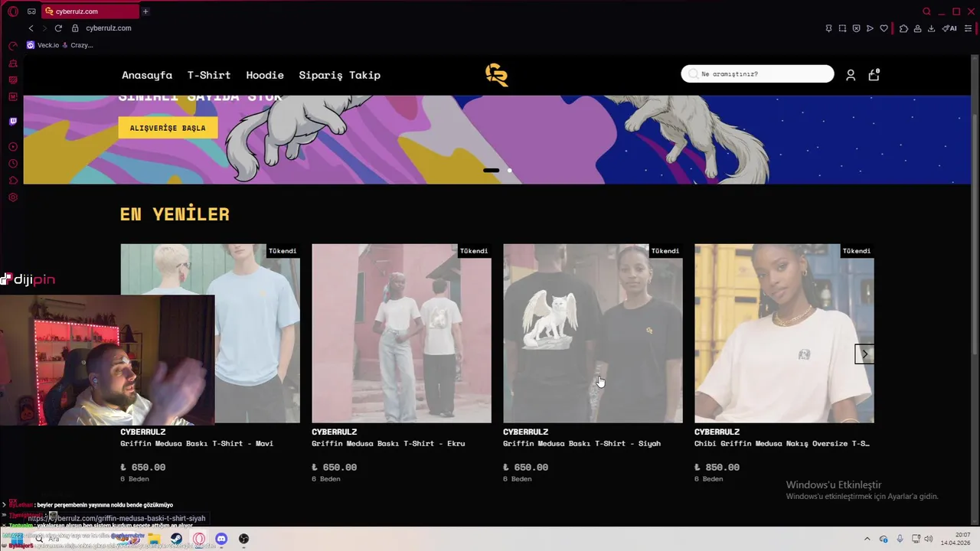980x551 pixels.
Task: Open History clock icon in sidebar
Action: point(13,164)
